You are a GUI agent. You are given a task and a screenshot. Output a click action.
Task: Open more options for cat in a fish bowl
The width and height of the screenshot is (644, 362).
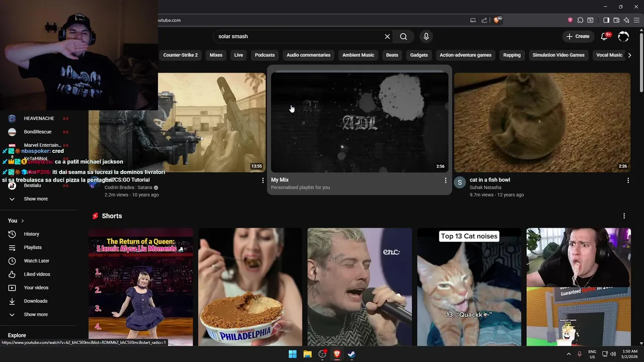pyautogui.click(x=628, y=180)
